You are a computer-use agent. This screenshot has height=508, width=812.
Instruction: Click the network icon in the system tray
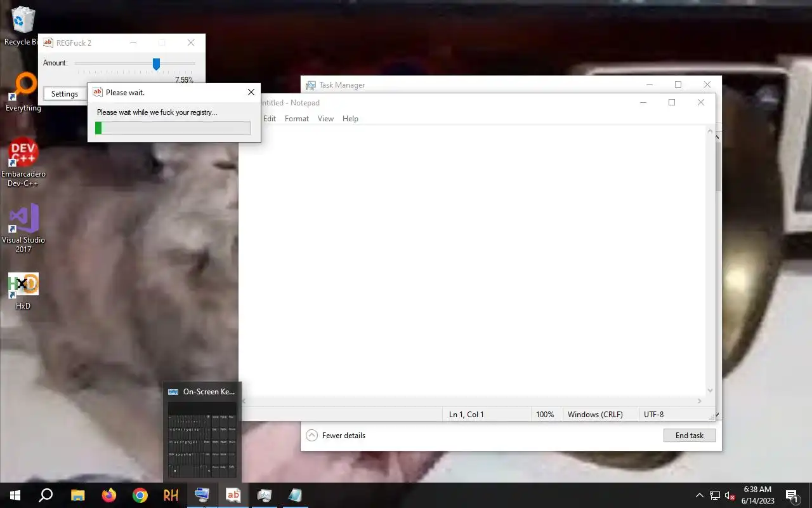pos(715,495)
